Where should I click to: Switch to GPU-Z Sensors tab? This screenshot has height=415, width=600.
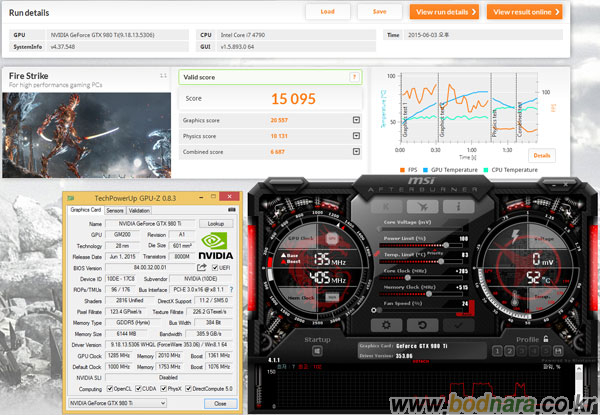pos(115,210)
